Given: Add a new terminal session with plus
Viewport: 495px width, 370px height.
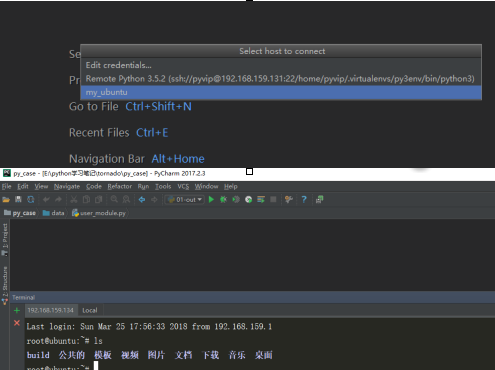Looking at the screenshot, I should 17,311.
